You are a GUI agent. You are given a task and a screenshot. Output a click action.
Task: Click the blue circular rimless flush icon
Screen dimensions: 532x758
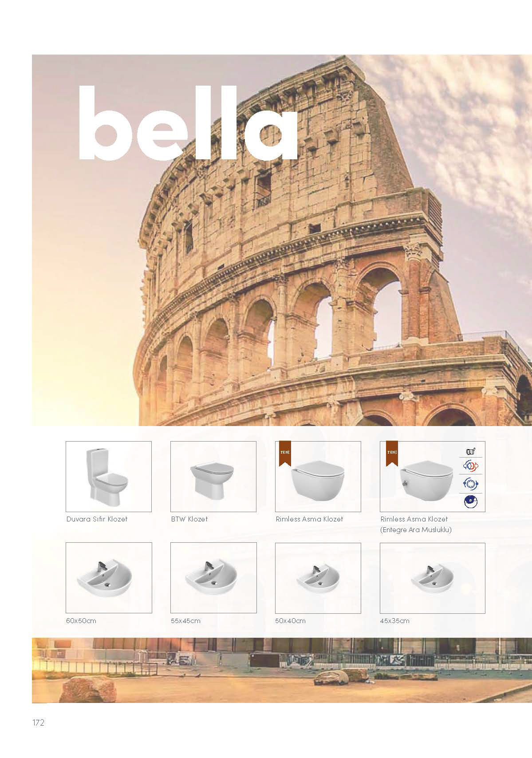pos(471,484)
